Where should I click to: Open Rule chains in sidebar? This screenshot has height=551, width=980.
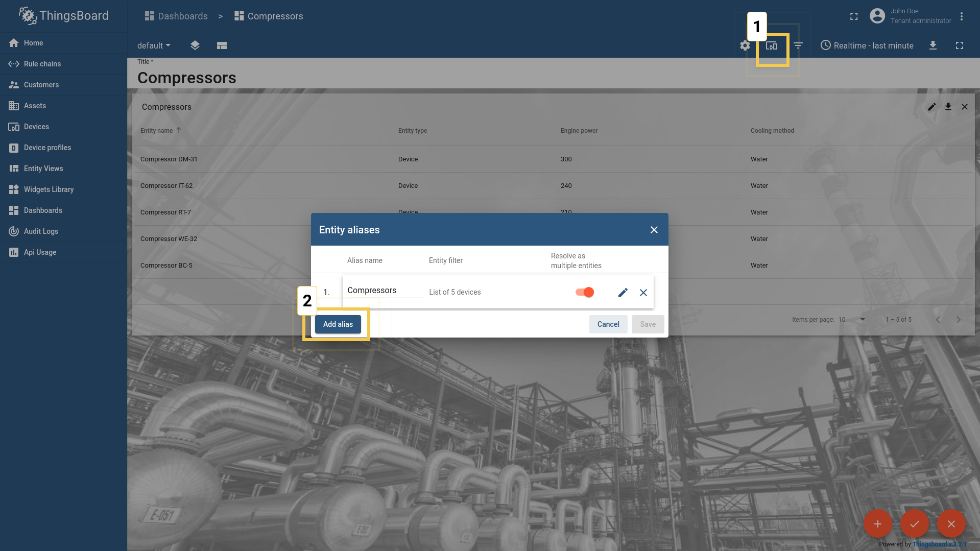pos(63,64)
